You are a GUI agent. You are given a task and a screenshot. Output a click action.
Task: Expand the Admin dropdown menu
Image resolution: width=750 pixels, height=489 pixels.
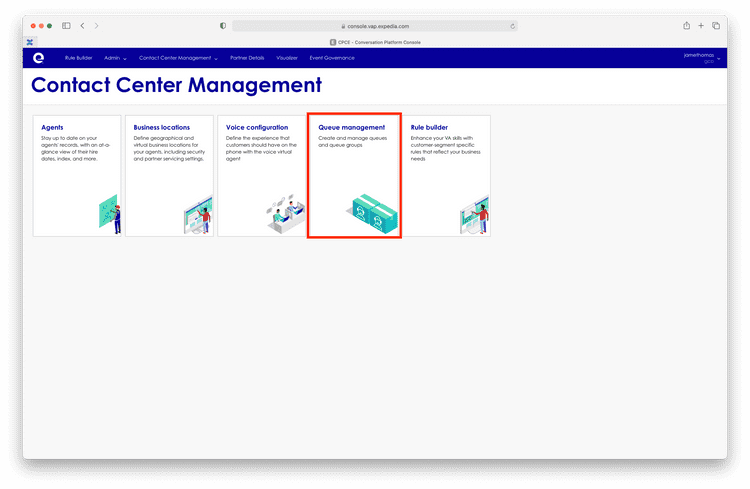[115, 58]
